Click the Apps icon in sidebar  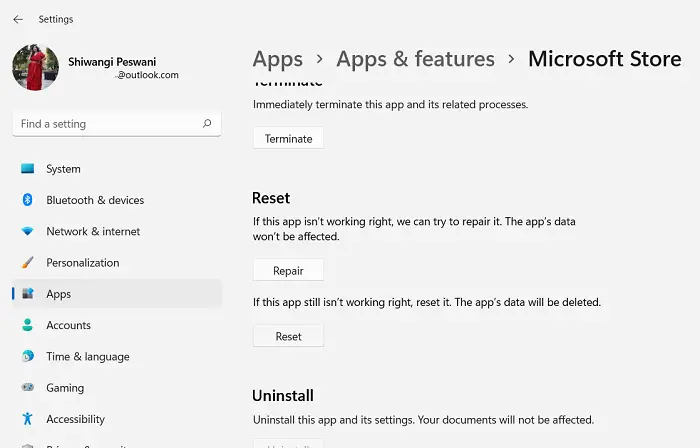pos(28,293)
